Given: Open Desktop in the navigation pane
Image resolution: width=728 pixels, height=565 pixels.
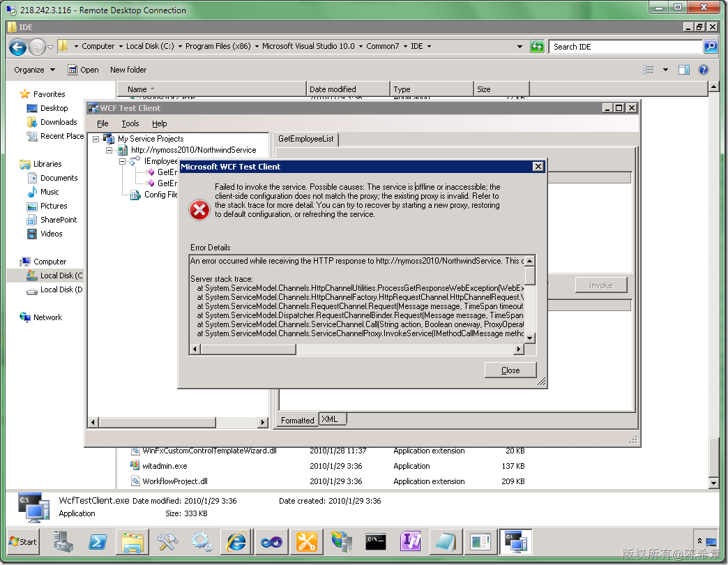Looking at the screenshot, I should (47, 108).
